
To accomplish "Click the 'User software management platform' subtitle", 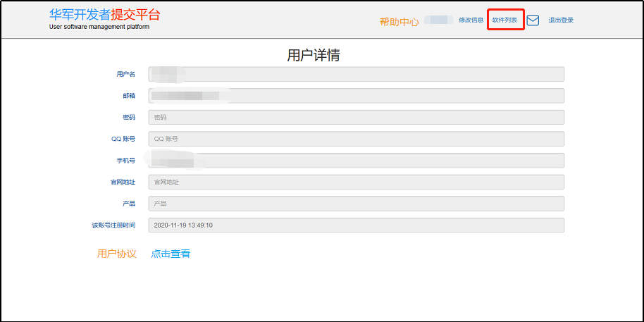I will coord(99,27).
